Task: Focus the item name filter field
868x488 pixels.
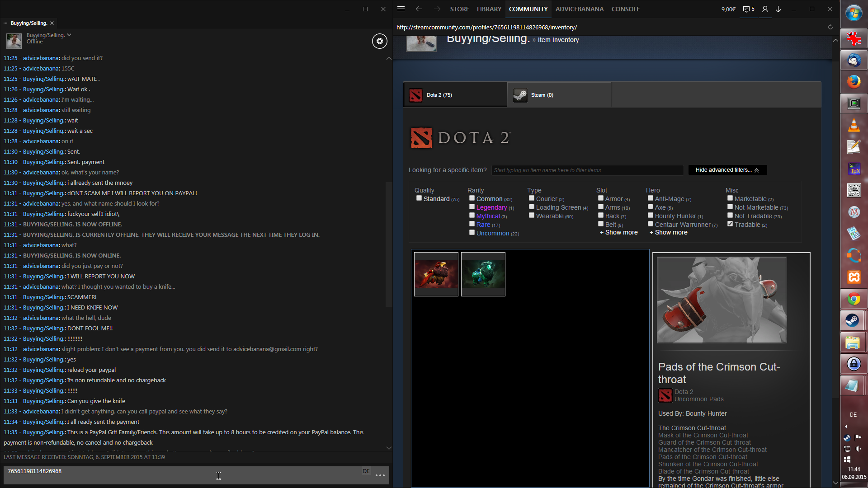Action: (587, 170)
